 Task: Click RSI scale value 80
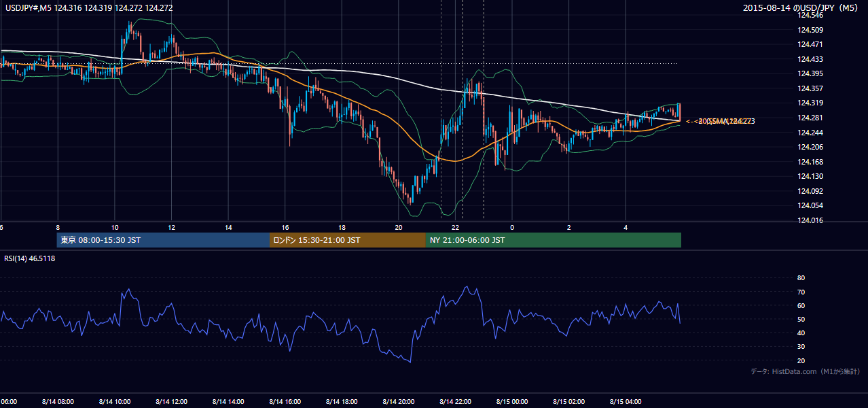[801, 278]
